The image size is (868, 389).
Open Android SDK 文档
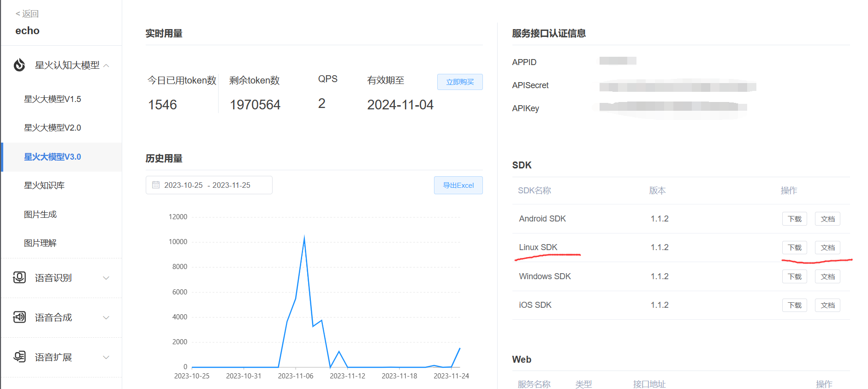pos(827,219)
